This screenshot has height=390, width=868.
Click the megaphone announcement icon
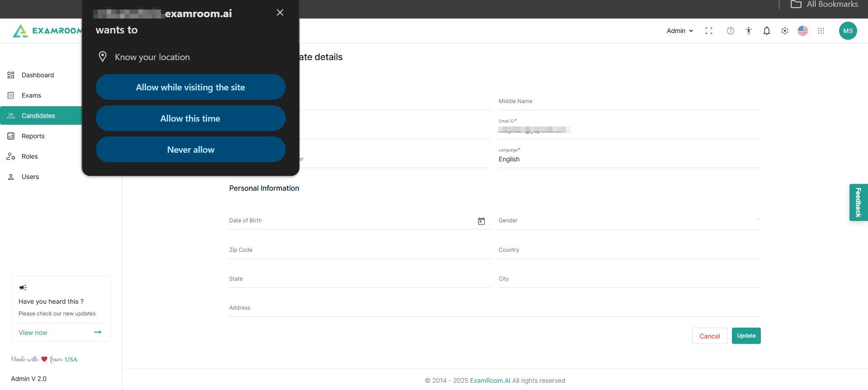[23, 287]
